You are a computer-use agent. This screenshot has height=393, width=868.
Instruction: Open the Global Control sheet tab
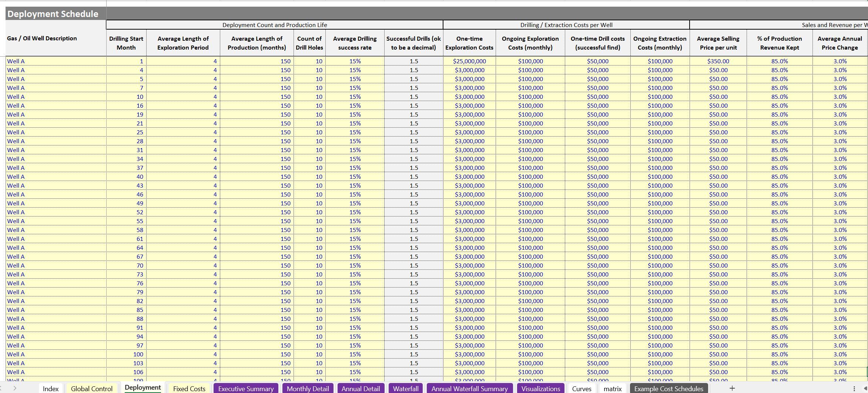tap(91, 389)
